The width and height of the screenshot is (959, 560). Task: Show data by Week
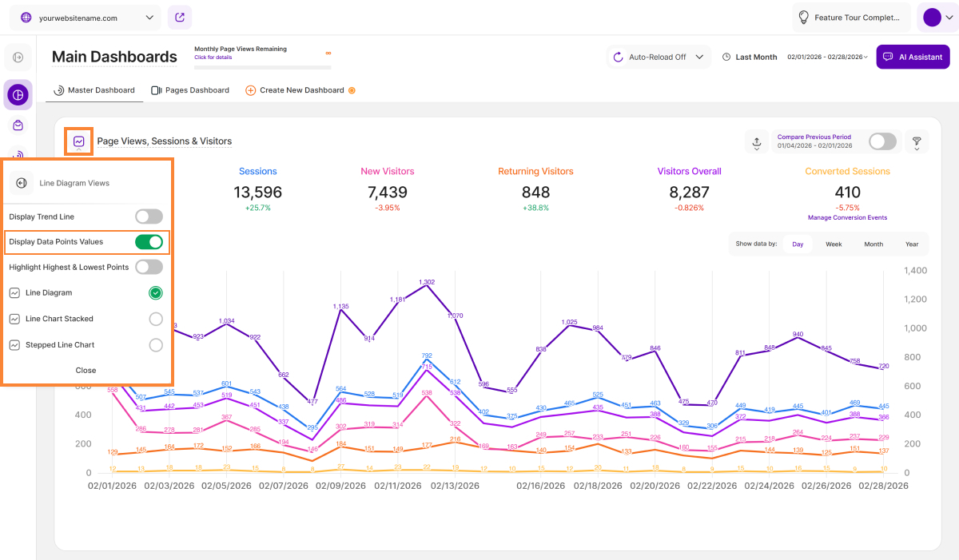(x=834, y=244)
